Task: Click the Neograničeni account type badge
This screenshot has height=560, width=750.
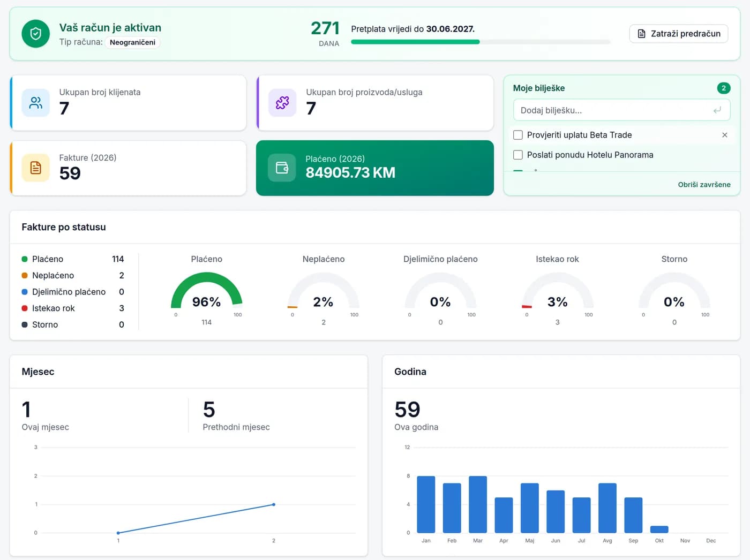Action: pyautogui.click(x=132, y=42)
